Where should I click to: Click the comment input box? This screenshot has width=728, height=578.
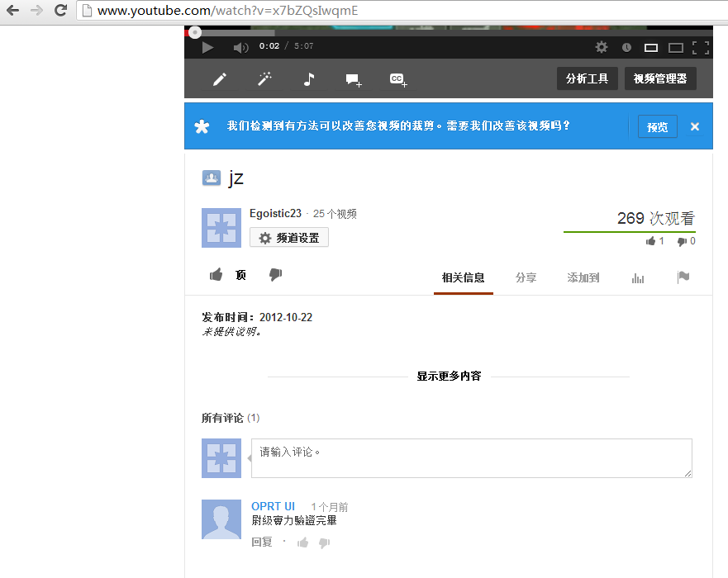[x=471, y=457]
